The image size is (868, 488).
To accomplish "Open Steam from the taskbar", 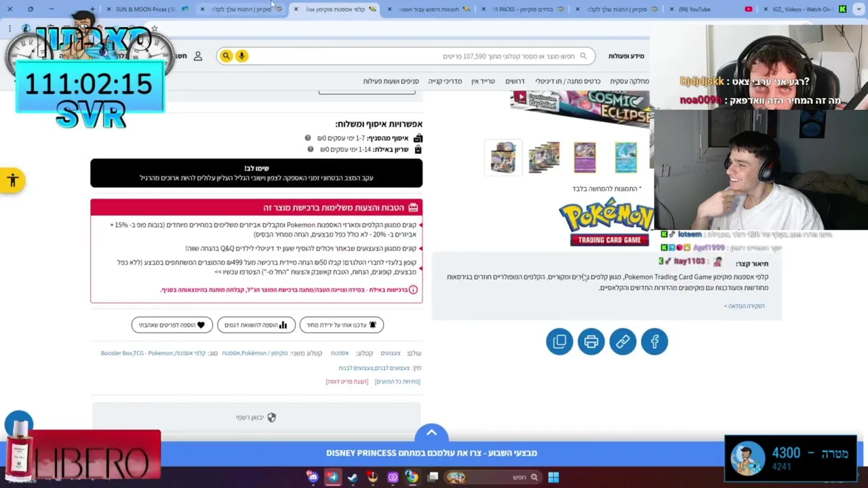I will coord(353,477).
